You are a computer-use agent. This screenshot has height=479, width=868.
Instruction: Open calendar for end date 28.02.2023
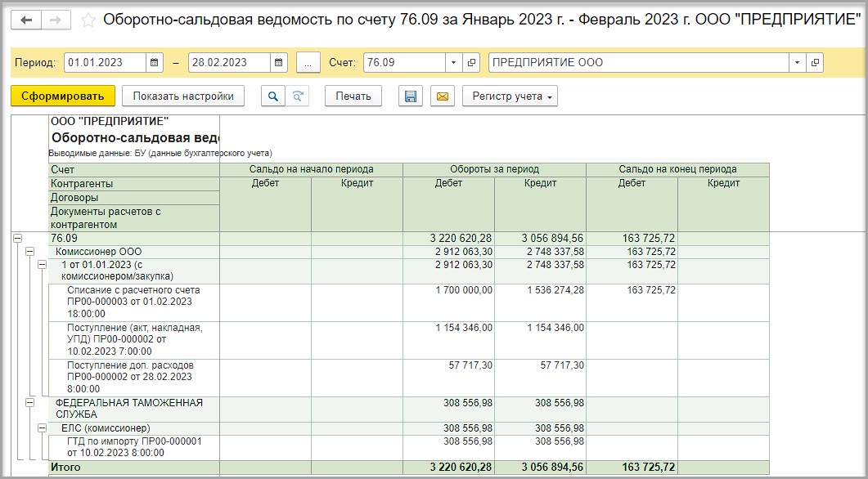click(x=279, y=62)
